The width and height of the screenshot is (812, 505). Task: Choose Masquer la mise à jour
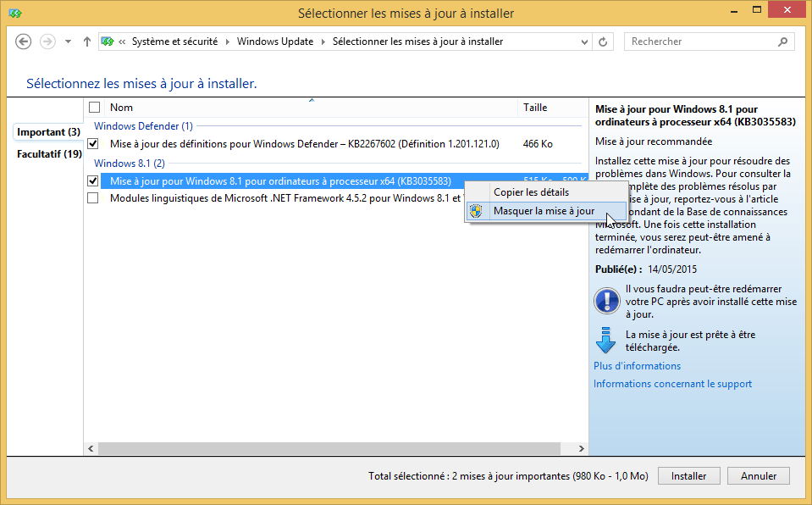pos(545,211)
